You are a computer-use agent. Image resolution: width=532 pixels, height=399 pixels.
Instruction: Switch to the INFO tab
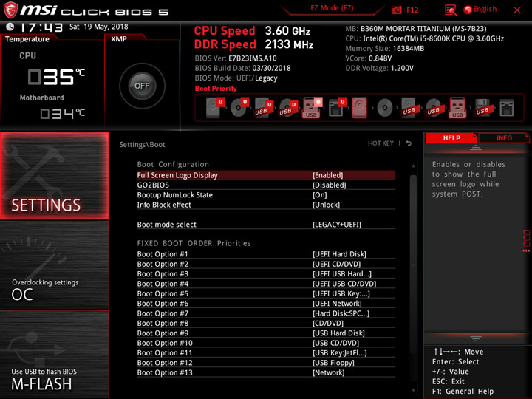click(504, 137)
